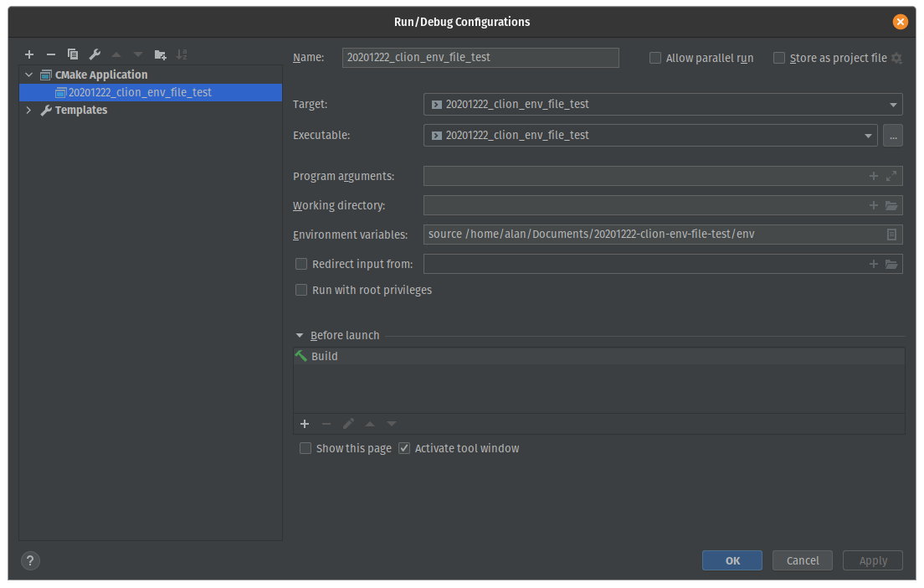
Task: Click the Add New Configuration plus icon
Action: pos(29,54)
